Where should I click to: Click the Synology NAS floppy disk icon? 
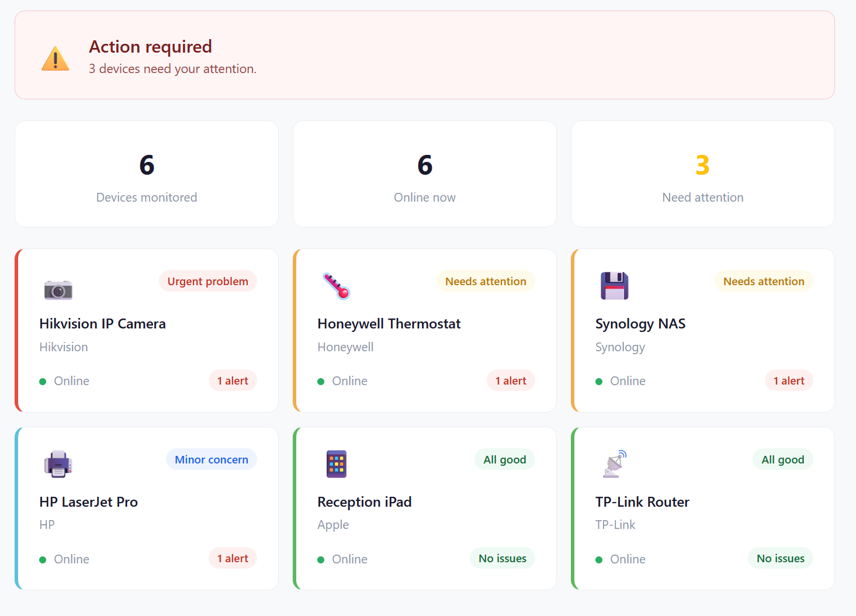(614, 286)
